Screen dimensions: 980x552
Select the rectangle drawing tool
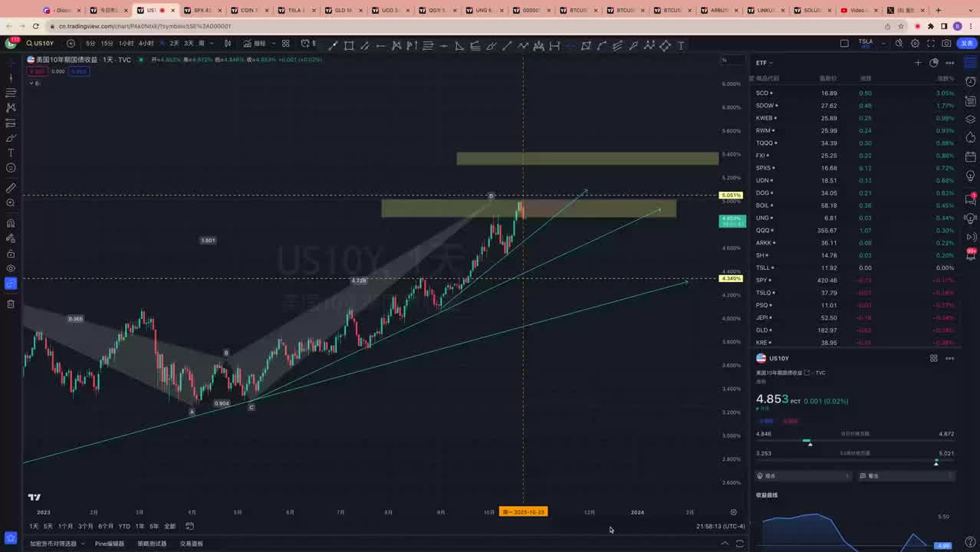[349, 45]
